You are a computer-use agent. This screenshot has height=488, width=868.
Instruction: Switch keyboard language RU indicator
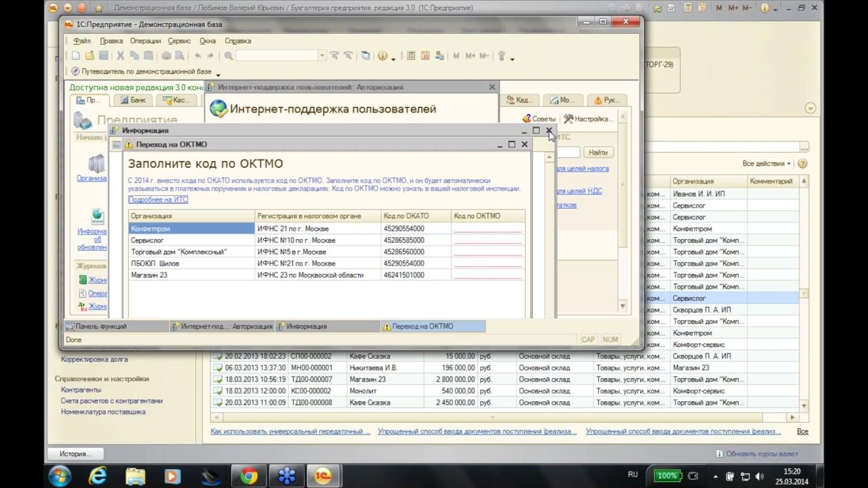pos(633,474)
